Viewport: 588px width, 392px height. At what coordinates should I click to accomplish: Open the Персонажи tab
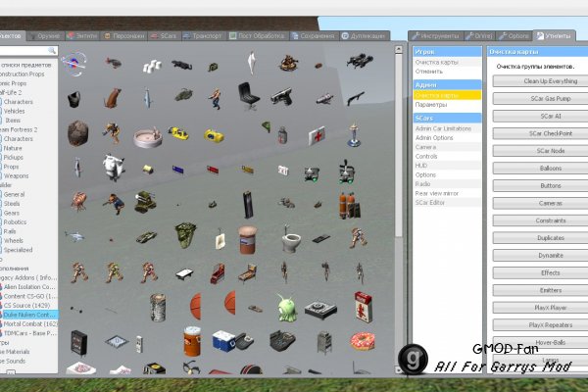[124, 36]
